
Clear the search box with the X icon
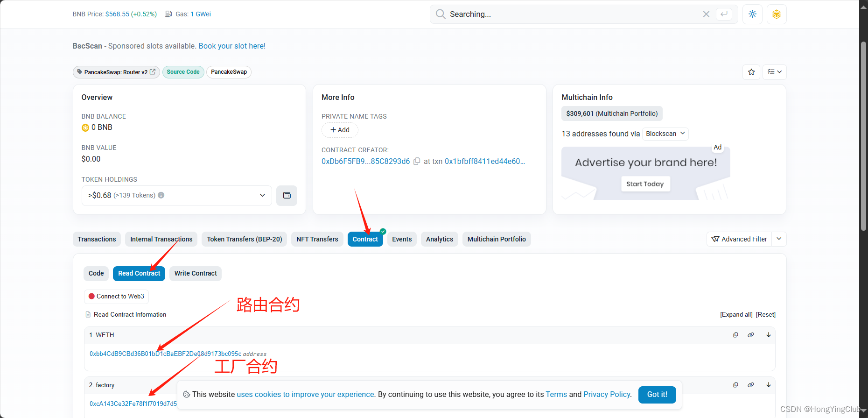coord(706,14)
